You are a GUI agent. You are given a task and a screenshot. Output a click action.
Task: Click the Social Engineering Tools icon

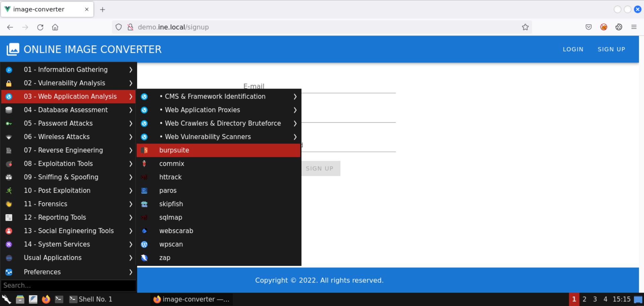(9, 231)
